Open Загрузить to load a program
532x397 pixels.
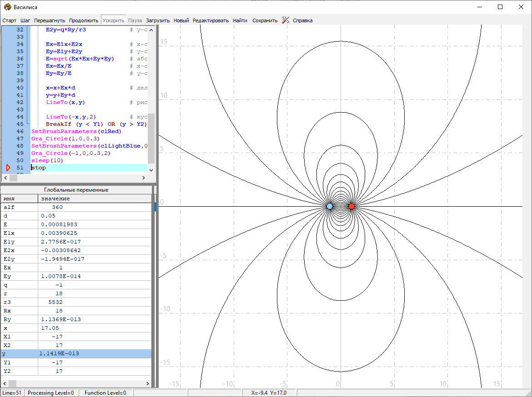(158, 20)
